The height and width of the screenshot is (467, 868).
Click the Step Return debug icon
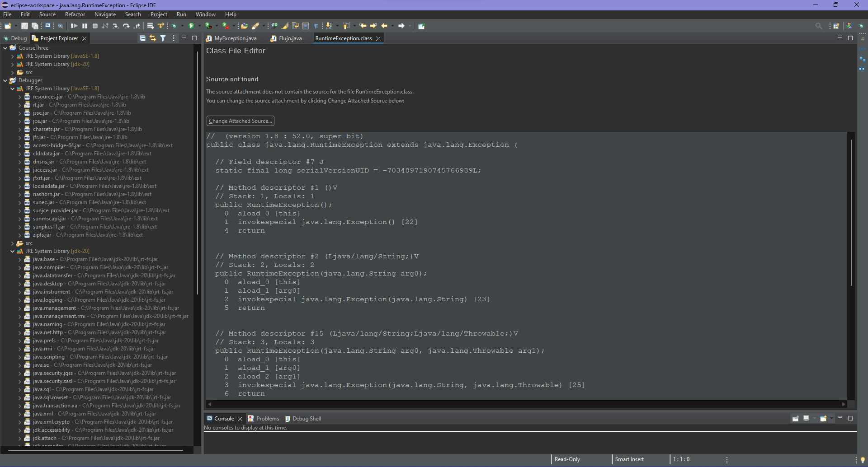(x=137, y=26)
